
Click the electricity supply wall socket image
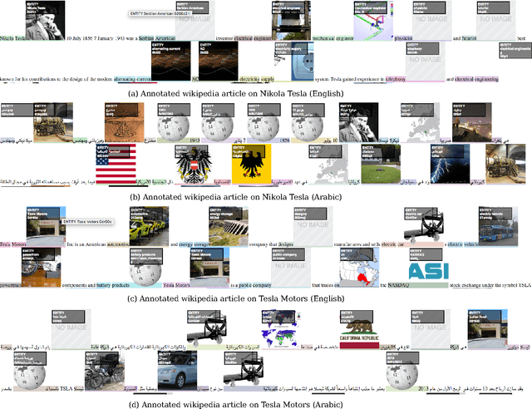point(293,61)
